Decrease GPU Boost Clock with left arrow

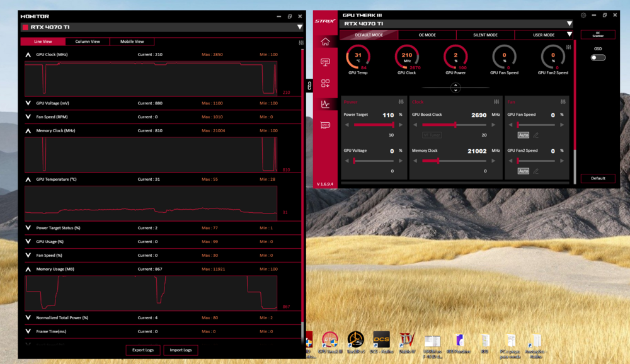click(415, 125)
